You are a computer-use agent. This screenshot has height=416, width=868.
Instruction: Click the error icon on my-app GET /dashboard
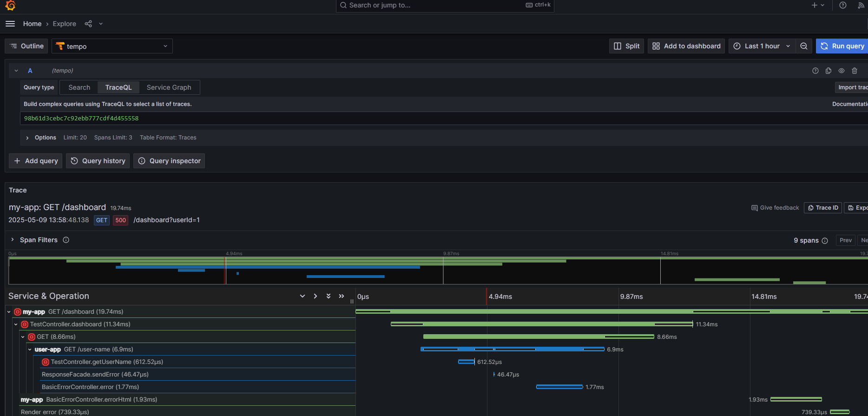[x=18, y=312]
